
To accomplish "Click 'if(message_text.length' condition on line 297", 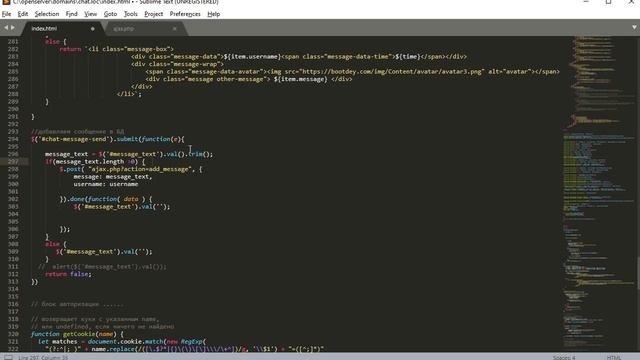I will pyautogui.click(x=84, y=162).
